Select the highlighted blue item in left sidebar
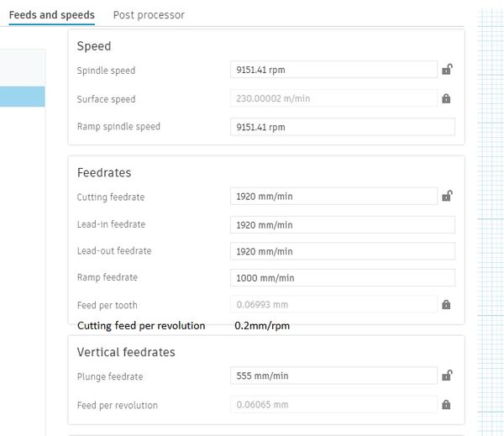The width and height of the screenshot is (504, 436). tap(22, 97)
